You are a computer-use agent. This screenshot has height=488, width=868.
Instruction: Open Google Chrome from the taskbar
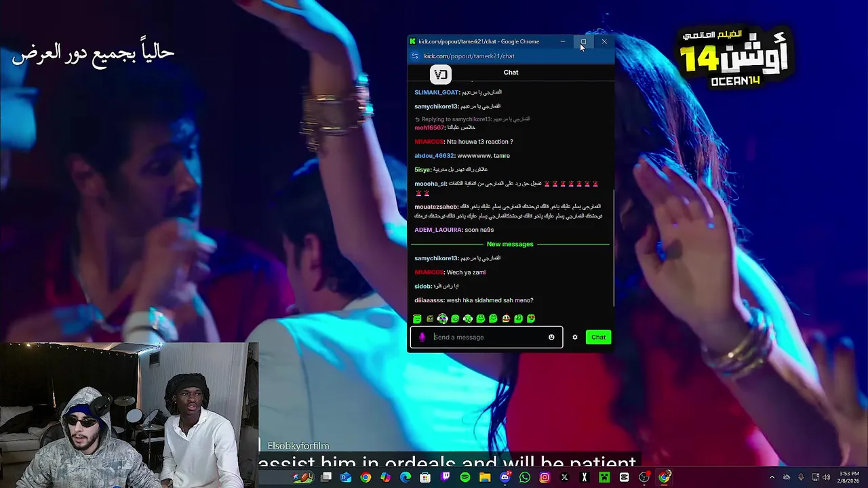point(366,478)
